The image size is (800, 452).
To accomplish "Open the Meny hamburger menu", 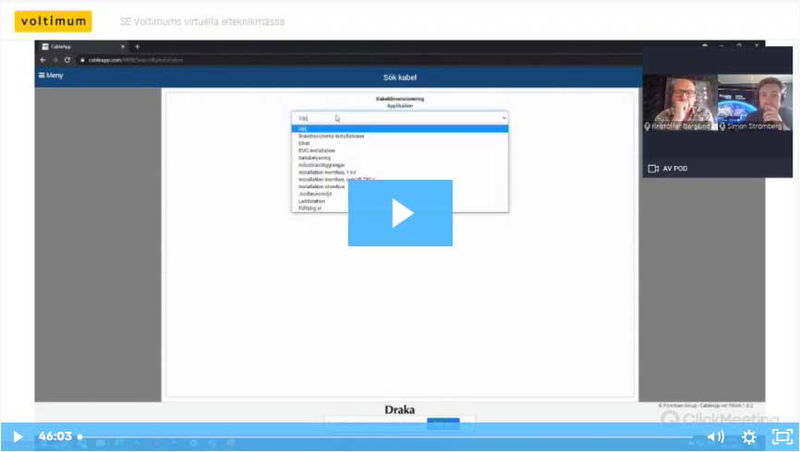I will click(50, 75).
